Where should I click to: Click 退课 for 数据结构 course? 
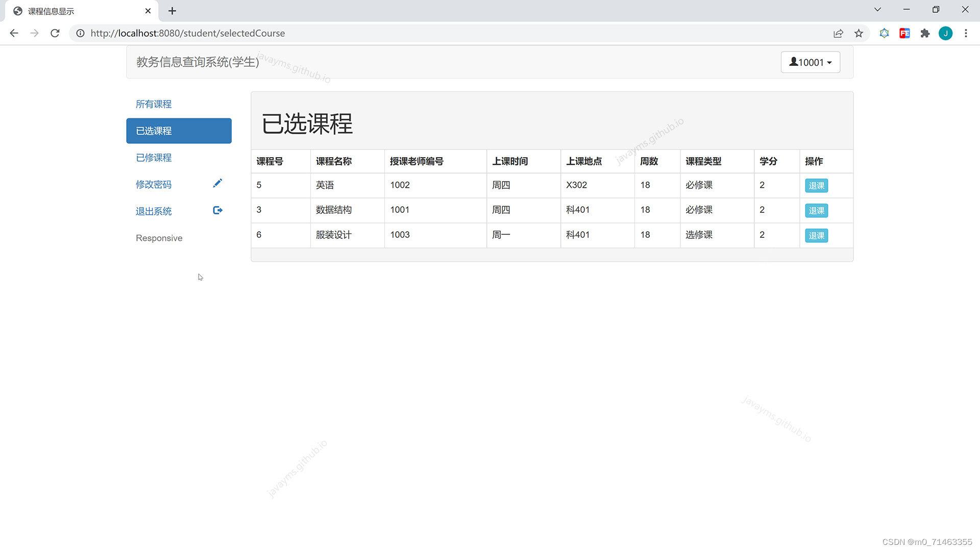pyautogui.click(x=816, y=211)
